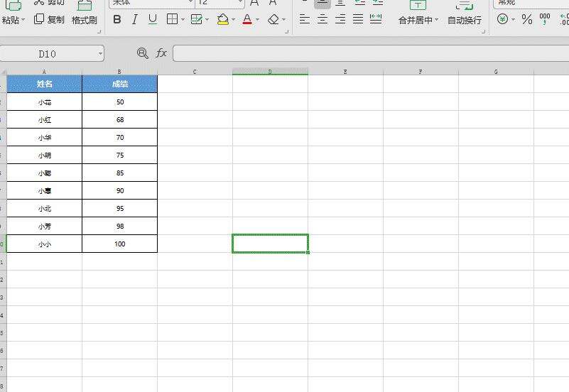This screenshot has width=569, height=392.
Task: Justify text with the justify alignment icon
Action: click(358, 19)
